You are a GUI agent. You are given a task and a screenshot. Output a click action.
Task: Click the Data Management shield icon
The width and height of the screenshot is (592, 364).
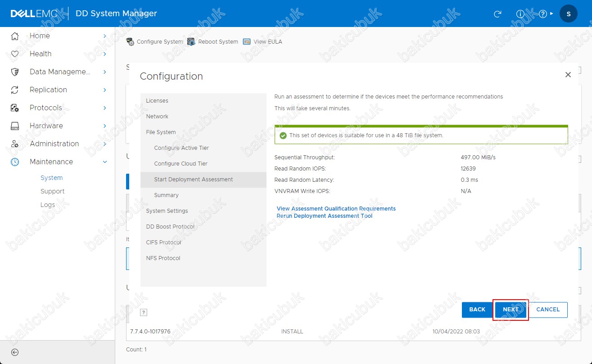(15, 72)
